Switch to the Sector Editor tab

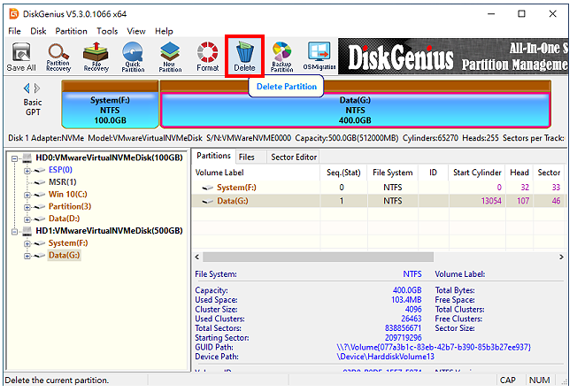tap(294, 158)
